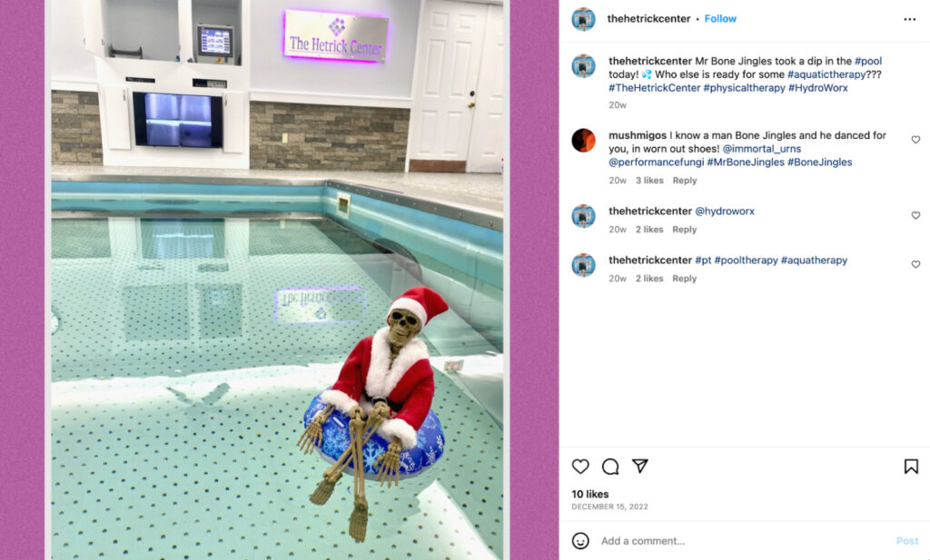Viewport: 930px width, 560px height.
Task: Reply to the #pt #pooltherapy comment
Action: pos(685,279)
